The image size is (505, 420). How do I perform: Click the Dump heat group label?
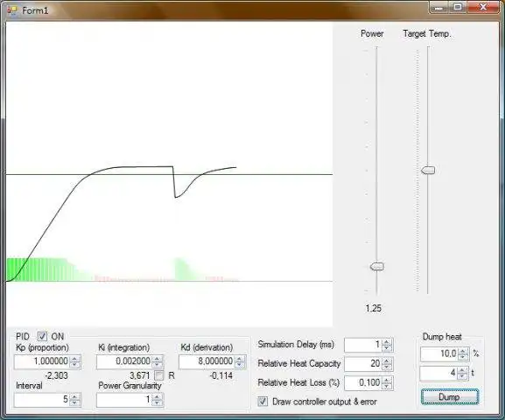tap(442, 337)
